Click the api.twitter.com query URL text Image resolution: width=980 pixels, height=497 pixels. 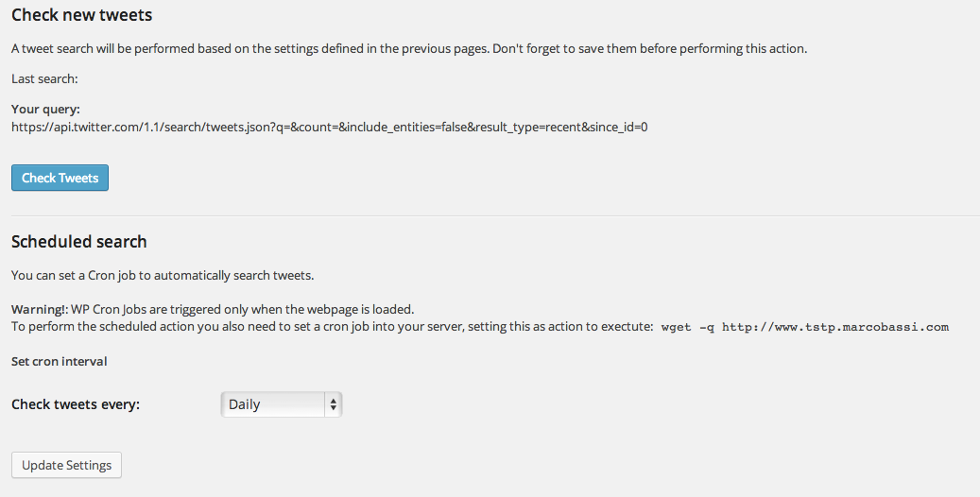coord(329,126)
